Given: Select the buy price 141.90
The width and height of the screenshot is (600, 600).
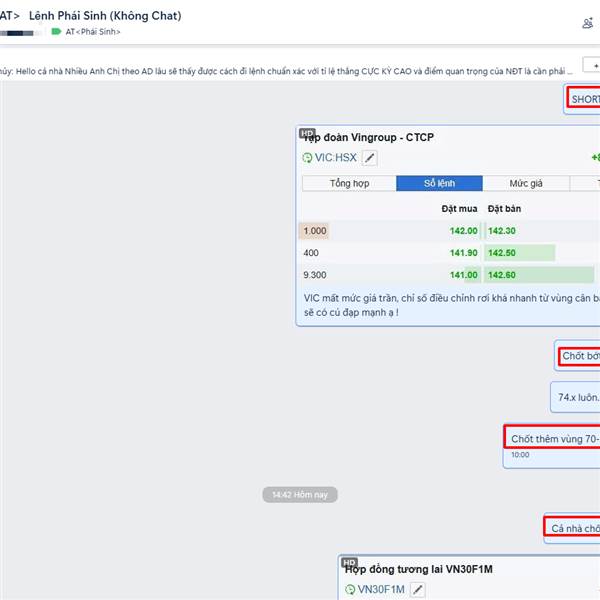Looking at the screenshot, I should (x=463, y=253).
